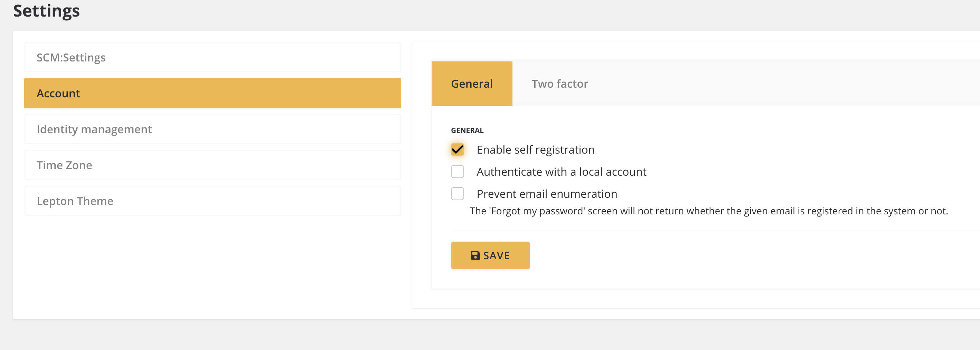The height and width of the screenshot is (350, 980).
Task: Disable the Enable self registration checkbox
Action: (x=457, y=150)
